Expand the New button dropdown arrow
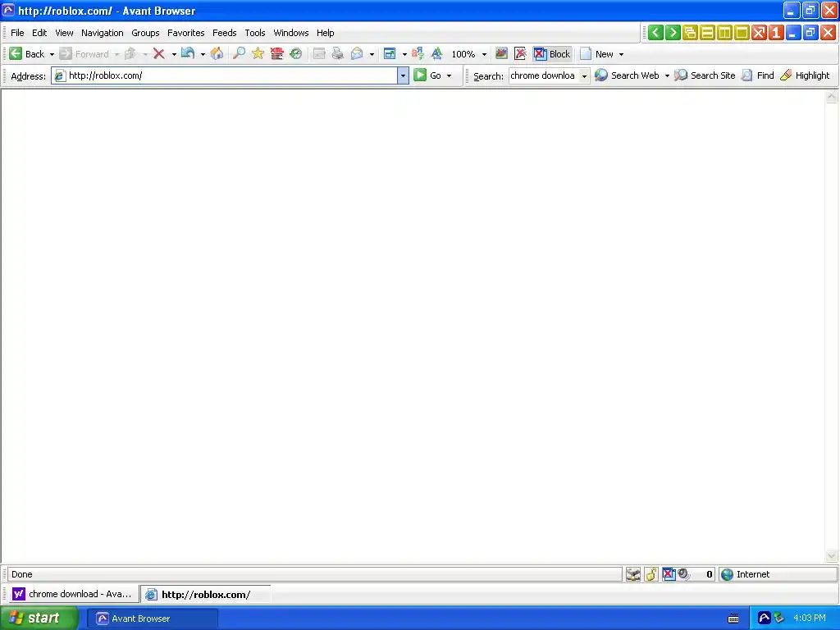 (x=622, y=54)
